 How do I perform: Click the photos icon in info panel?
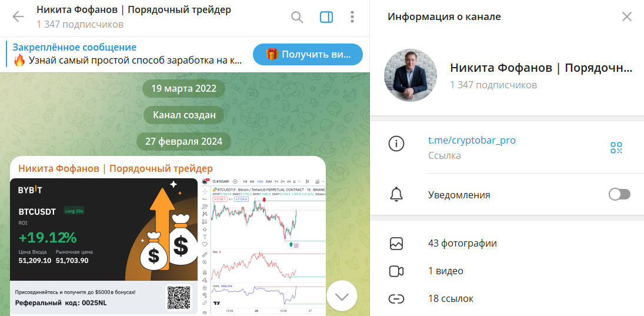point(396,244)
